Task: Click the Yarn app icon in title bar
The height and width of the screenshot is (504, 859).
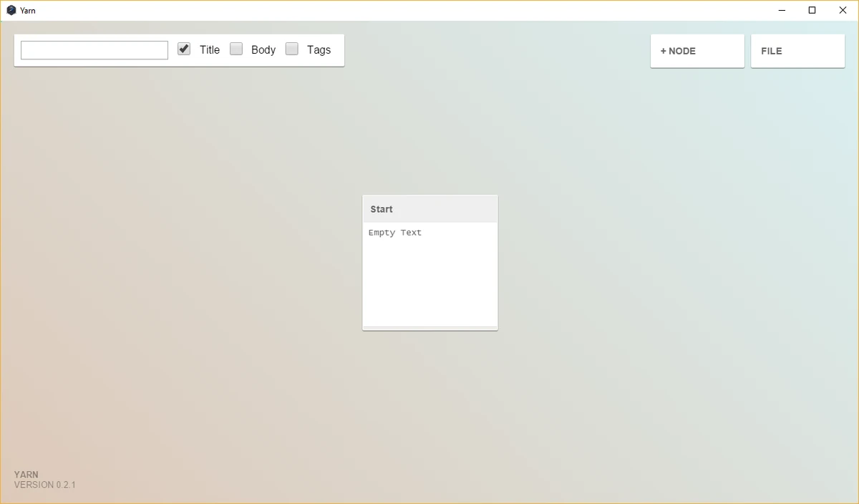Action: click(x=11, y=10)
